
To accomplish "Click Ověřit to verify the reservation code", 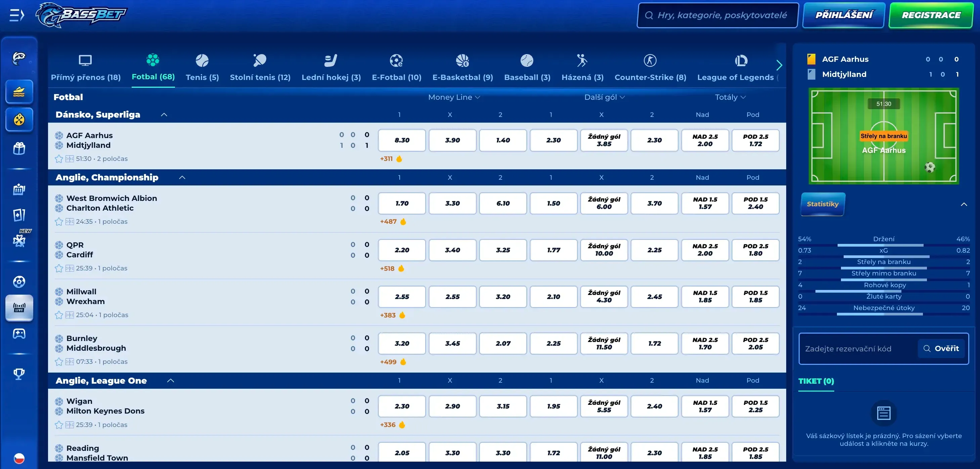I will coord(941,349).
